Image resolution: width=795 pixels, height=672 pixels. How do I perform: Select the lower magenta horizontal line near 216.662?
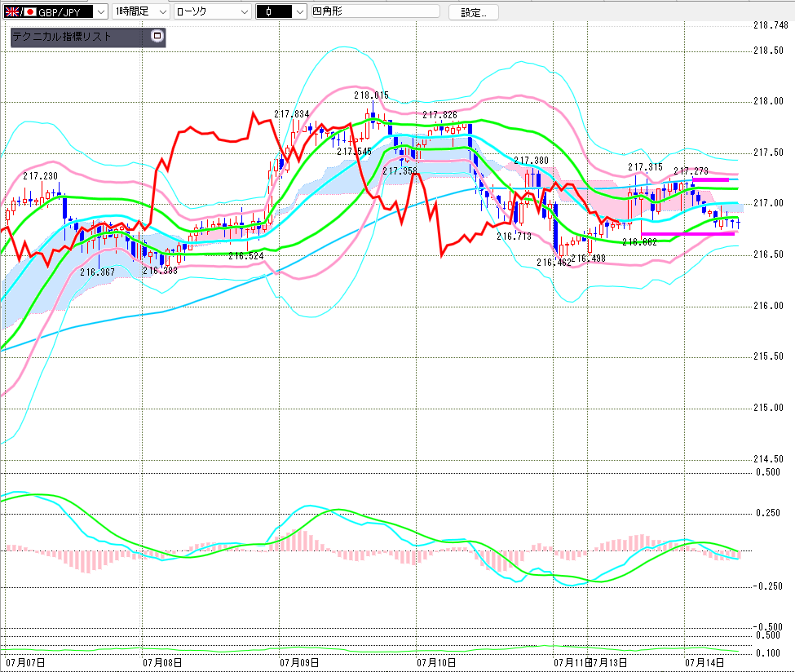coord(687,234)
